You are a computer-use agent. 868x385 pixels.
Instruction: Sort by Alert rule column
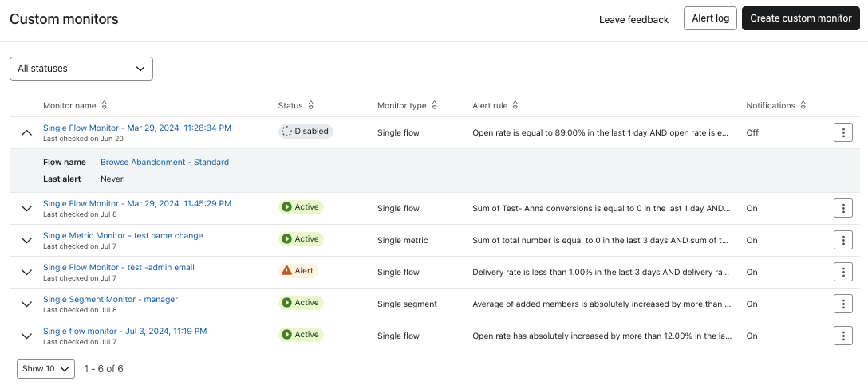click(515, 105)
